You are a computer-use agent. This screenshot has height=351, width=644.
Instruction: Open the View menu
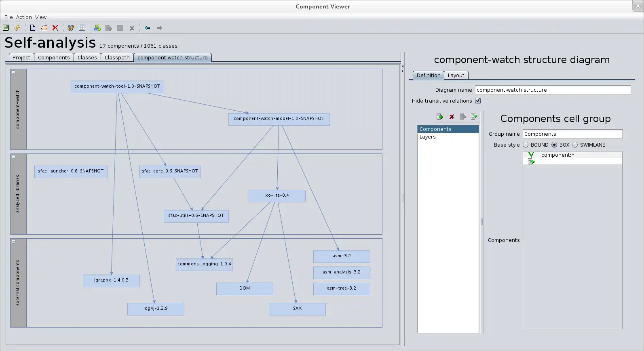coord(40,17)
